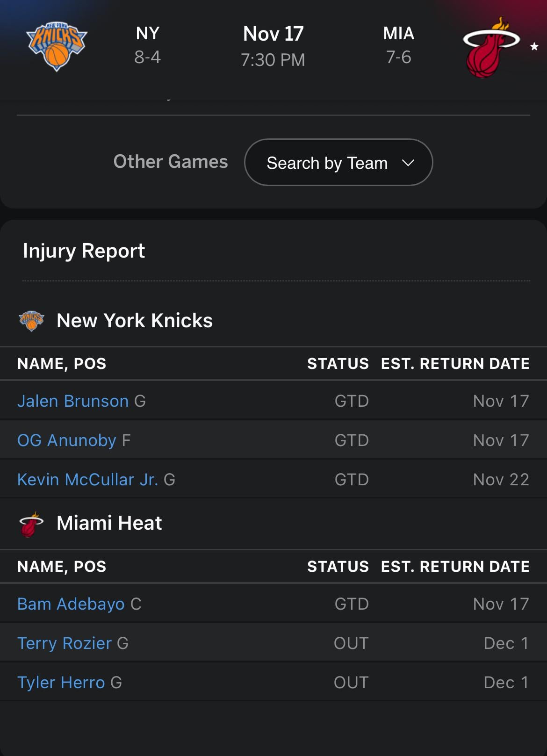Open Terry Rozier's player link

(x=65, y=643)
